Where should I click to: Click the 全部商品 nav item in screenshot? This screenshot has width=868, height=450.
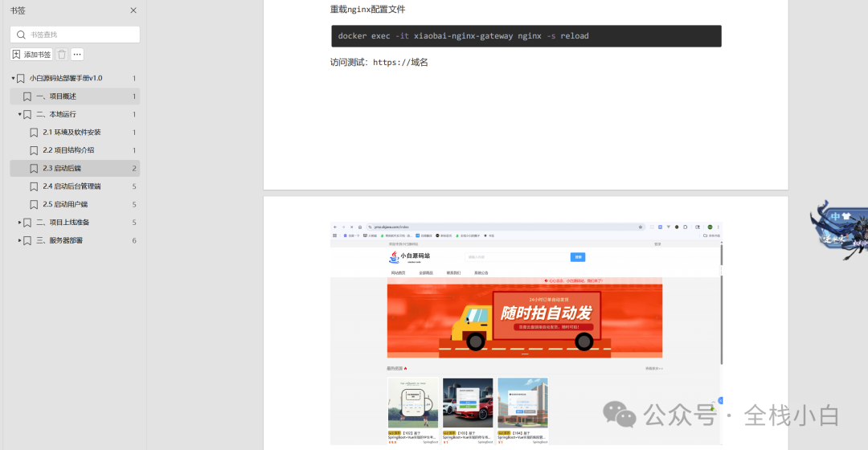426,273
